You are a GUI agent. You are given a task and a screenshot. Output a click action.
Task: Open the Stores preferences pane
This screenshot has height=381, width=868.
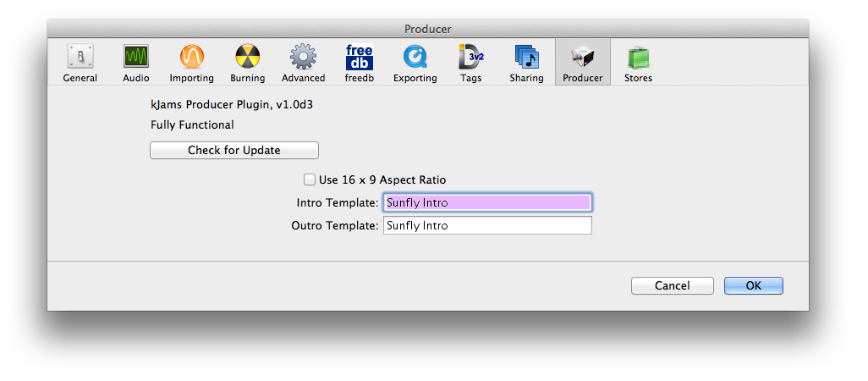638,63
